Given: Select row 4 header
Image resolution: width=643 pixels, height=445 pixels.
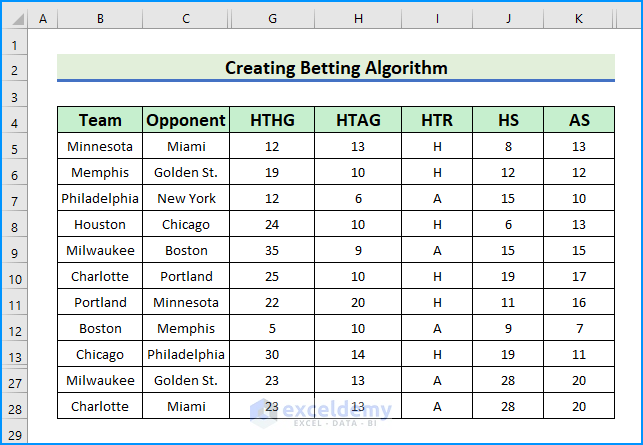Looking at the screenshot, I should (x=14, y=121).
